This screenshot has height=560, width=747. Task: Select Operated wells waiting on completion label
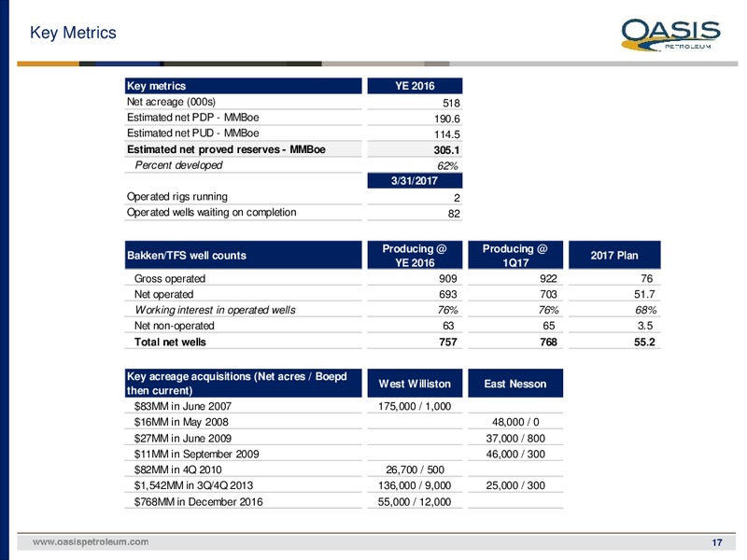[x=212, y=213]
